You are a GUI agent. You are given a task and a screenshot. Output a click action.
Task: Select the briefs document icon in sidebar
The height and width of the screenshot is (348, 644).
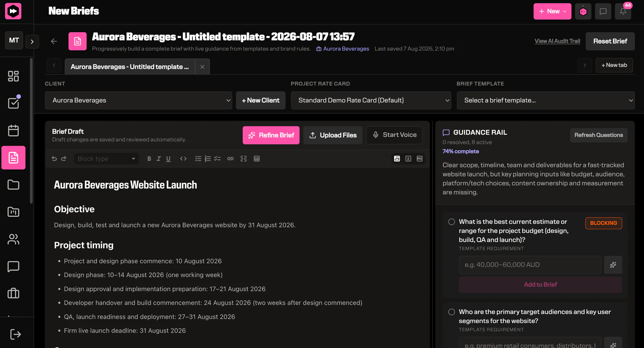click(x=13, y=158)
